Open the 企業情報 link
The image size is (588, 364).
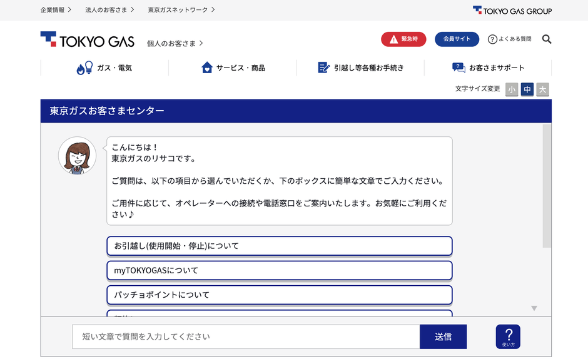point(56,10)
